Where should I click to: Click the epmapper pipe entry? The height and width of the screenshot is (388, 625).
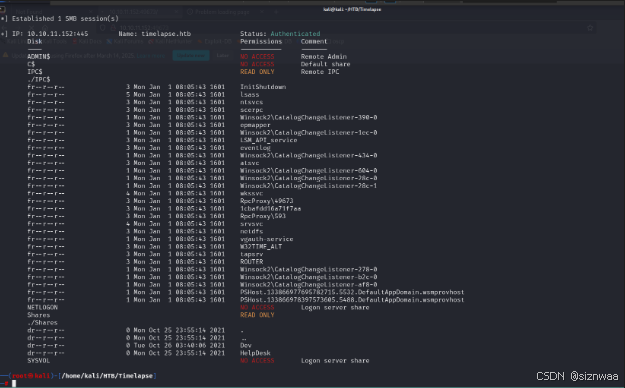click(x=255, y=125)
